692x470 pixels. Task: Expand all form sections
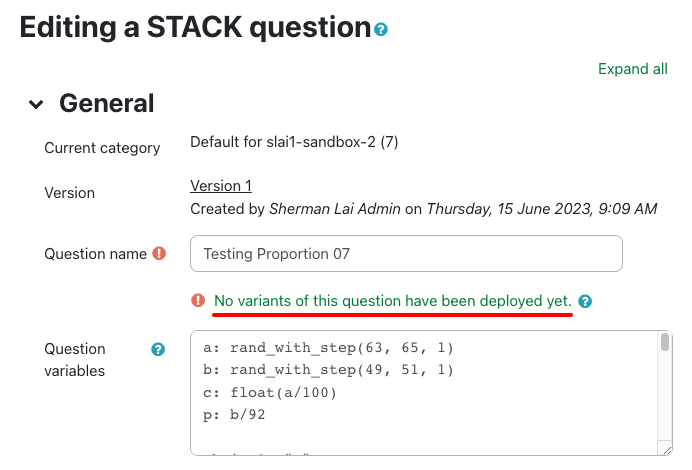point(633,69)
